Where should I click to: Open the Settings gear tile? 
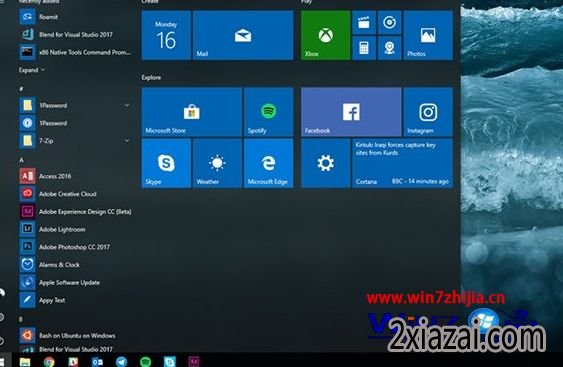326,163
